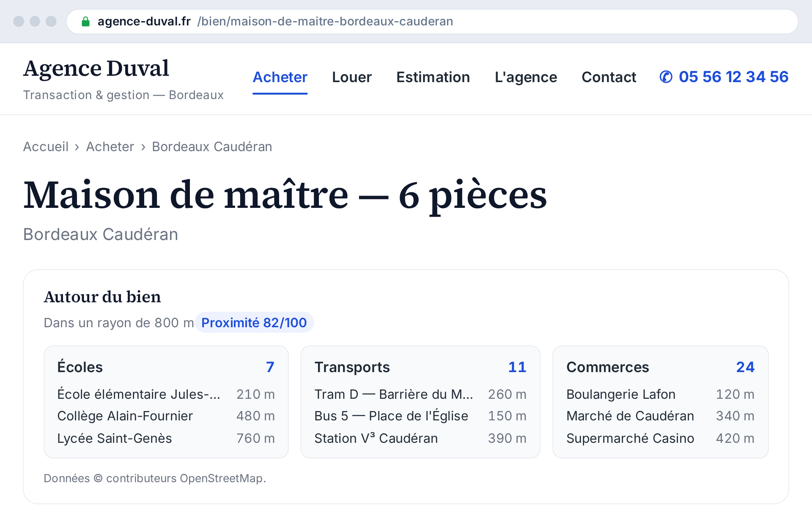Go to the Accueil breadcrumb
The image size is (812, 508).
click(46, 146)
